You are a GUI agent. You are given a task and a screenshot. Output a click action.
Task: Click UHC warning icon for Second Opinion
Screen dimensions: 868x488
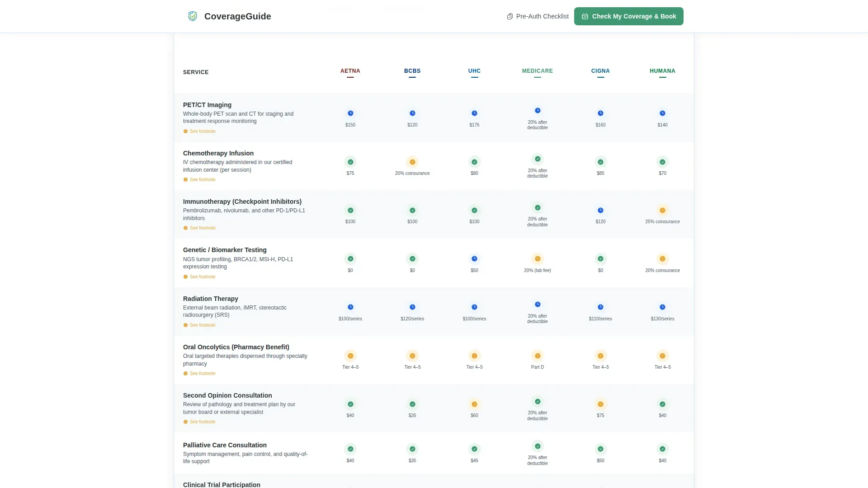[x=474, y=404]
